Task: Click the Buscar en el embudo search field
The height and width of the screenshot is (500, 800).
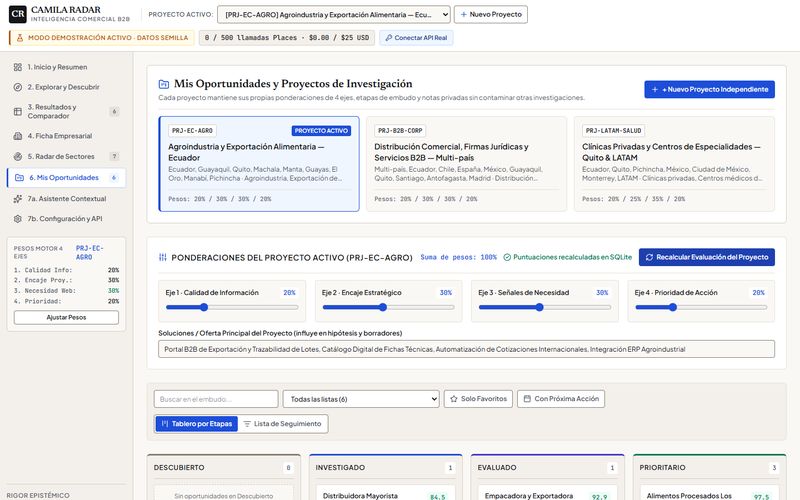Action: pos(216,399)
